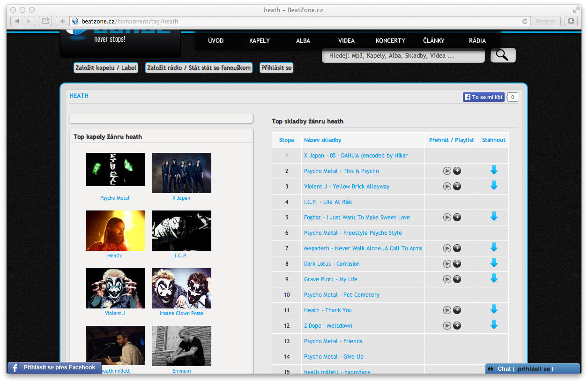Play 2 Dope - Meltdown
The height and width of the screenshot is (383, 588).
pyautogui.click(x=447, y=326)
